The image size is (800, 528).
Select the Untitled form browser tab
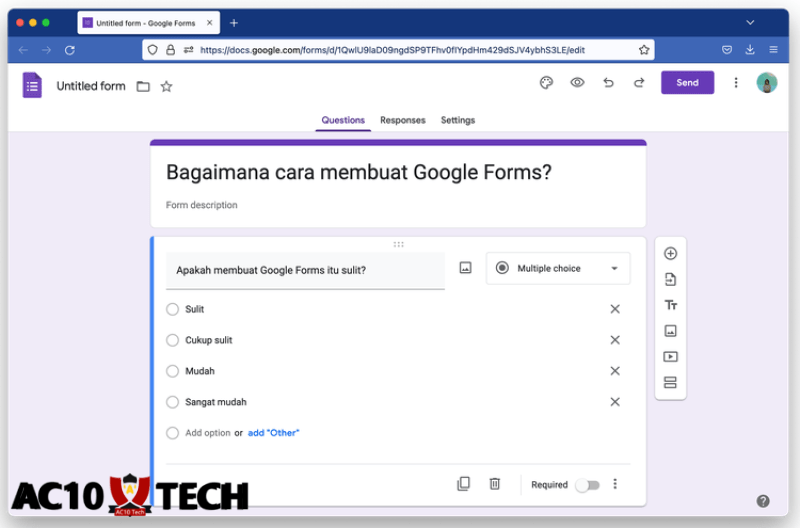pos(148,23)
